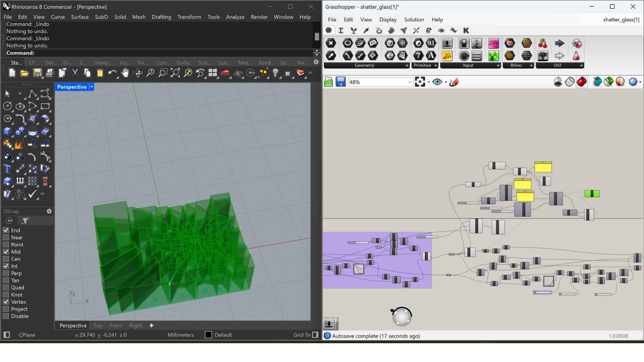
Task: Click the Grid Snap status bar button
Action: click(302, 335)
